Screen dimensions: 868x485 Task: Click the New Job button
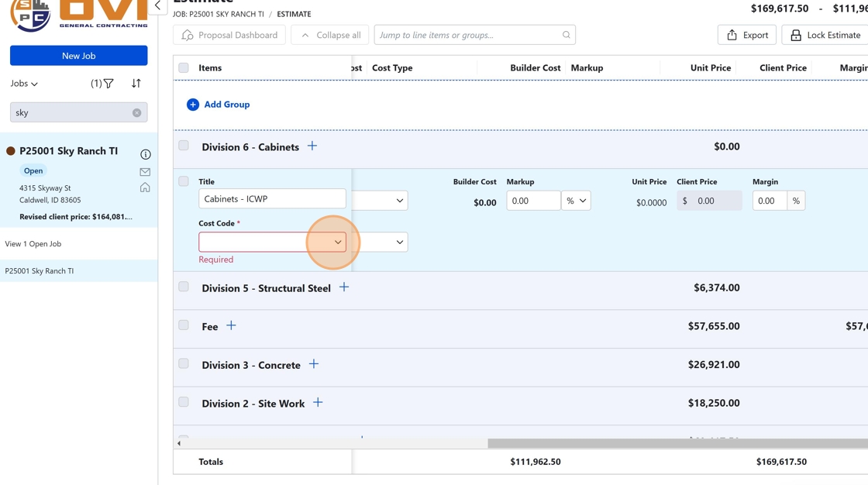78,56
